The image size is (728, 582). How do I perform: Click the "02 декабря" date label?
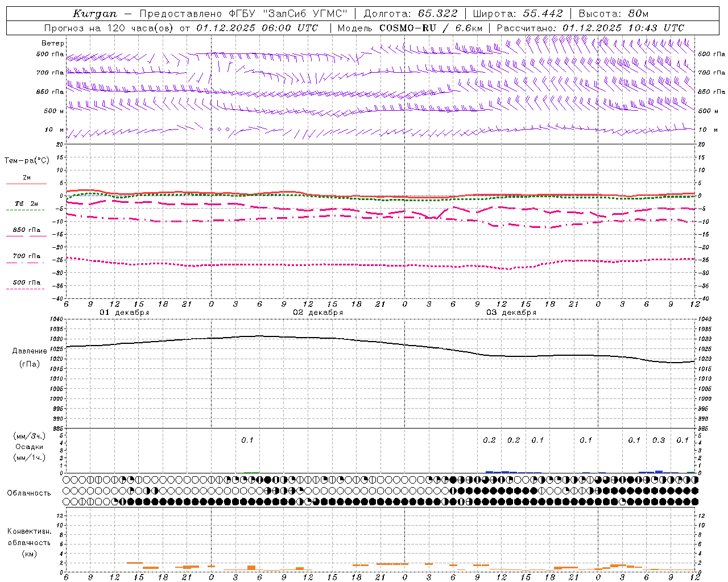(318, 313)
